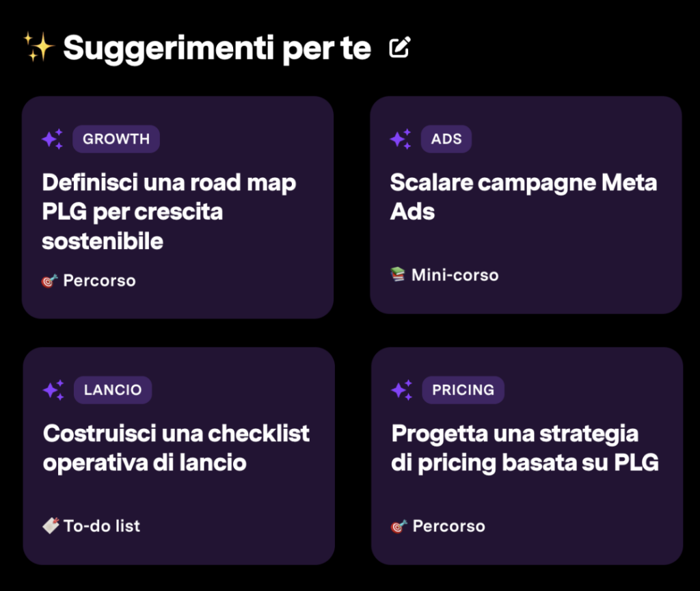The image size is (700, 591).
Task: Open "Progetta una strategia di pricing" suggestion
Action: click(x=525, y=447)
